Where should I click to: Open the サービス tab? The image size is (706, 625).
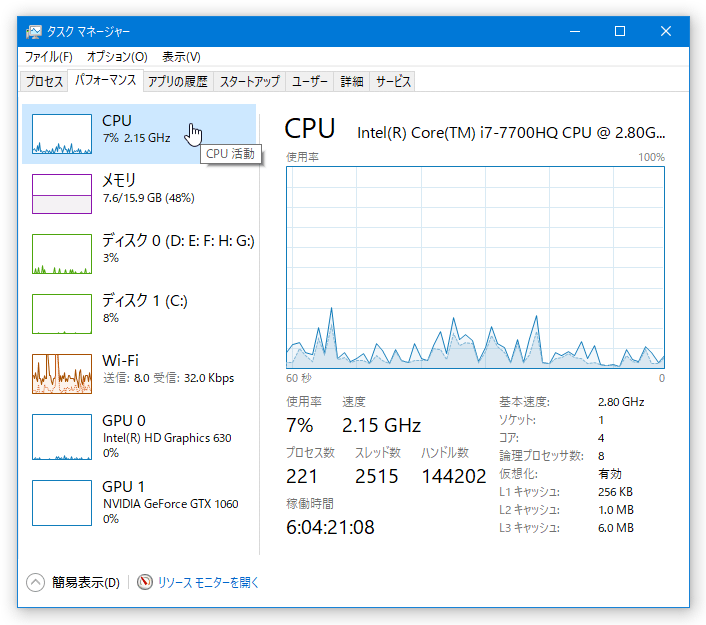(393, 82)
